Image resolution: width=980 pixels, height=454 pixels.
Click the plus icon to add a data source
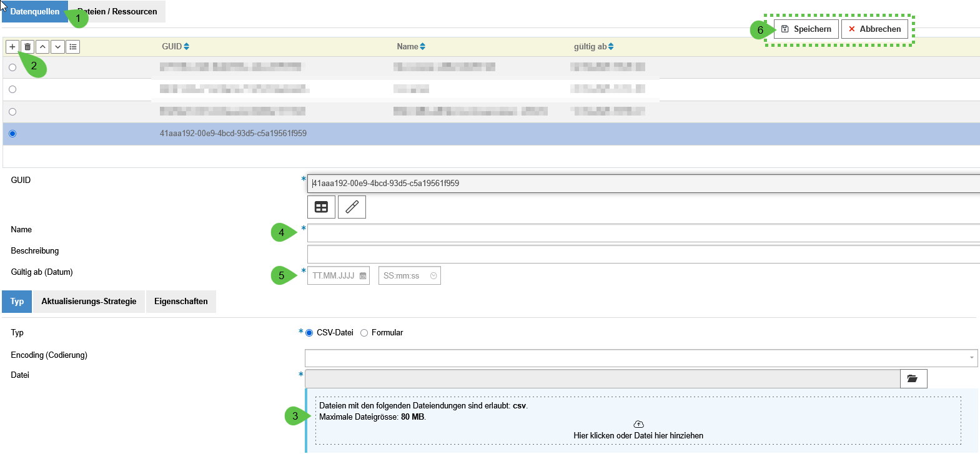tap(12, 47)
